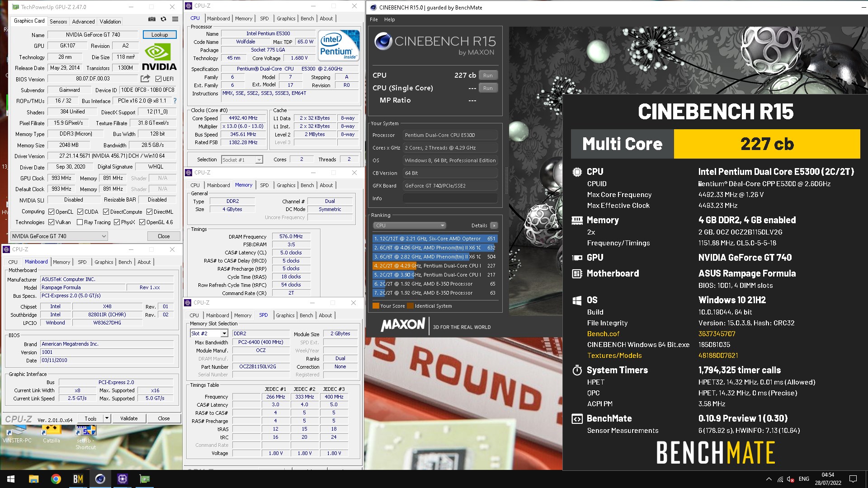Open the GPU selection dropdown NVIDIA GeForce GT 740
Viewport: 868px width, 488px height.
[59, 236]
